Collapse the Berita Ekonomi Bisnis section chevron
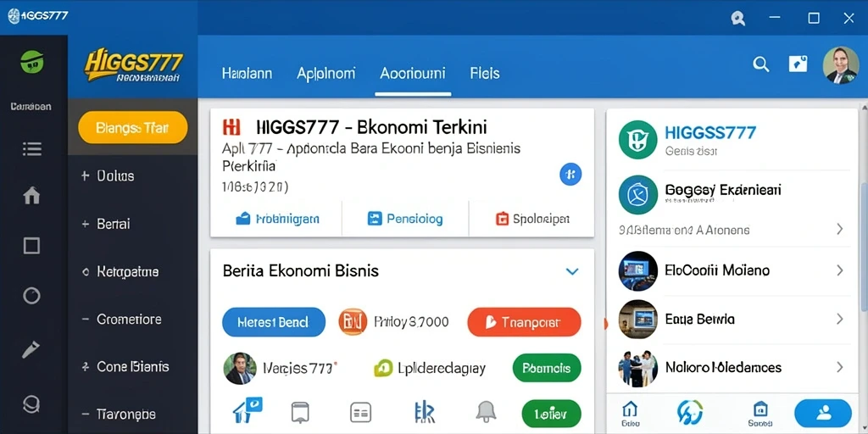Image resolution: width=868 pixels, height=434 pixels. tap(572, 271)
